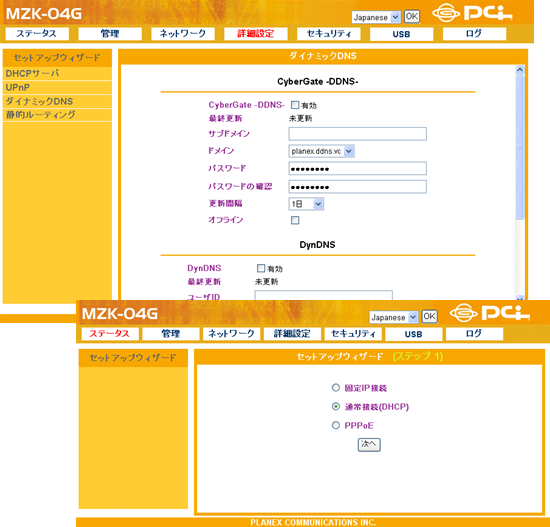Viewport: 550px width, 527px height.
Task: Open the Japanese language dropdown in the top window
Action: [x=376, y=17]
